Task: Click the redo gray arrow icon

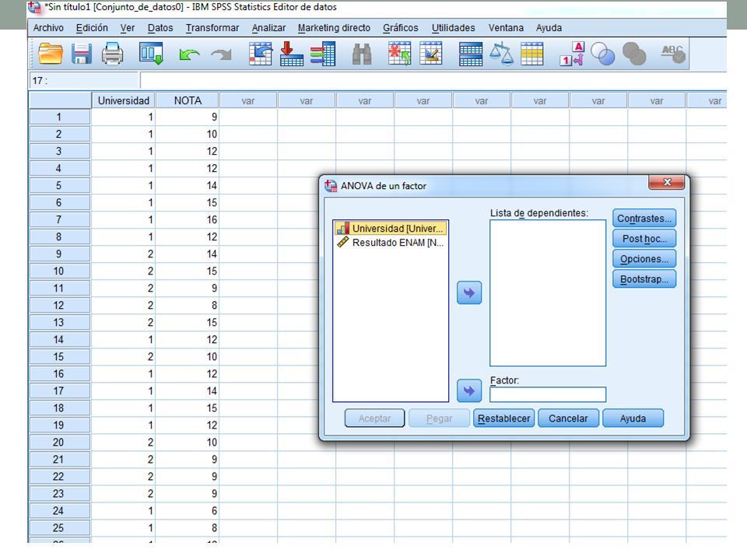Action: (x=221, y=54)
